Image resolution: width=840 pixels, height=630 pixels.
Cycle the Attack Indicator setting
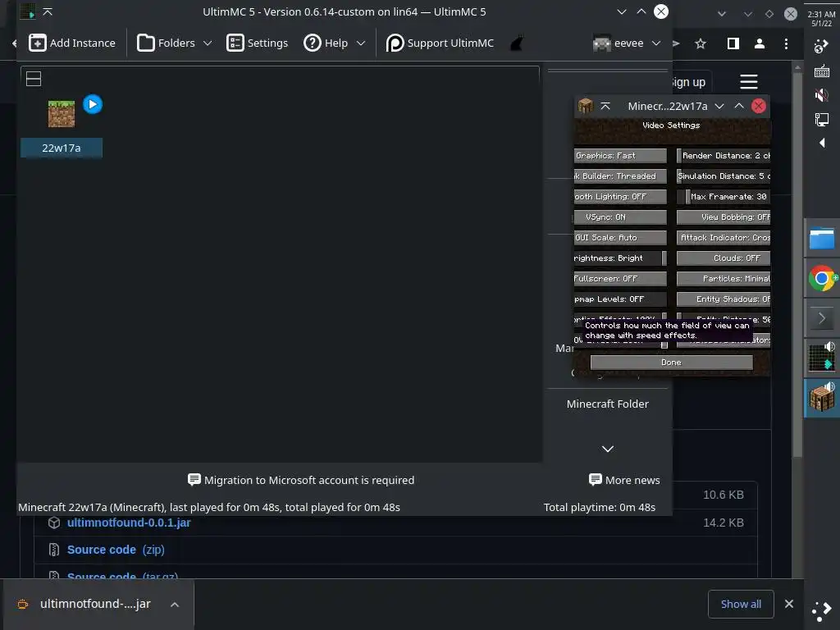click(724, 237)
